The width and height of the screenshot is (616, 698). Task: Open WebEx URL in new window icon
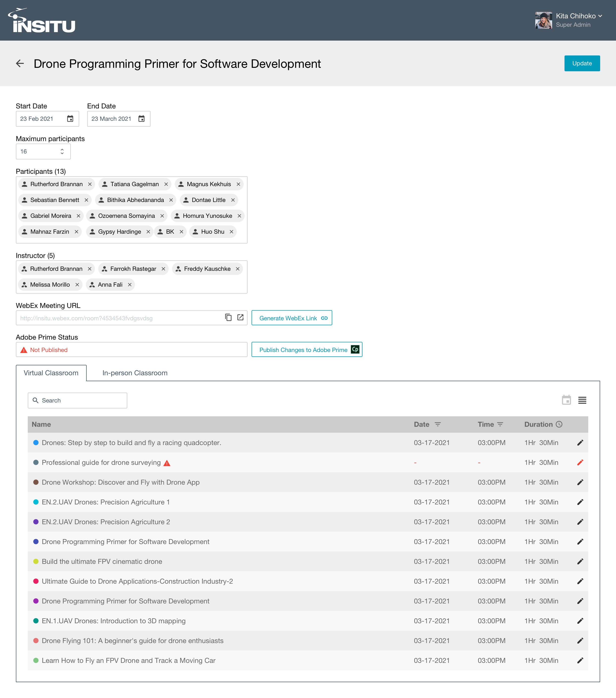(240, 318)
